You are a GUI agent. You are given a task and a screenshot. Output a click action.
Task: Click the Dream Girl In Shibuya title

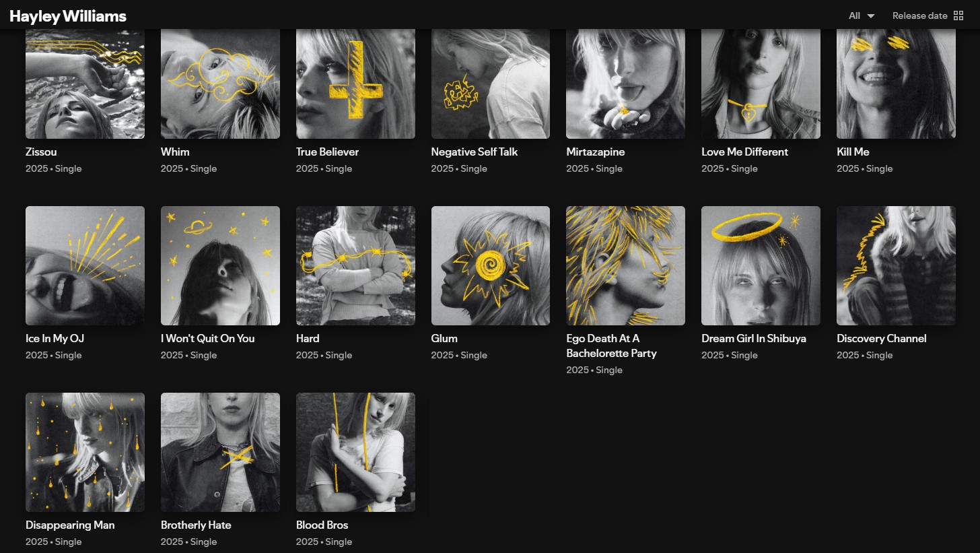pyautogui.click(x=754, y=338)
